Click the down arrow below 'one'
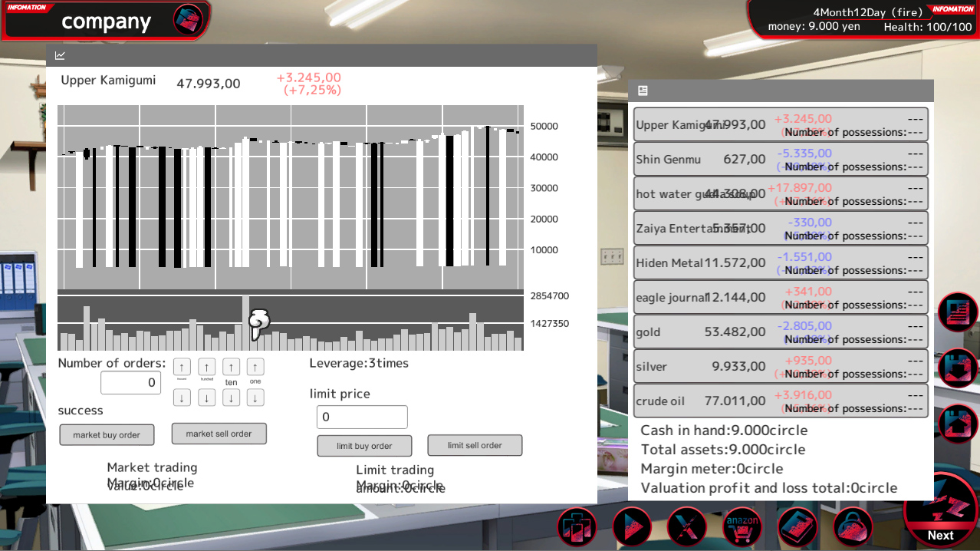Image resolution: width=980 pixels, height=551 pixels. 255,398
